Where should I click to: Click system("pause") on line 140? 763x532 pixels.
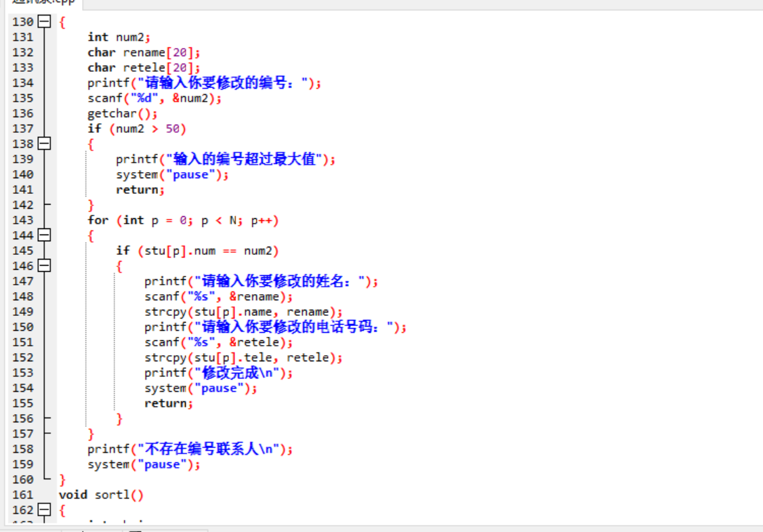tap(172, 174)
